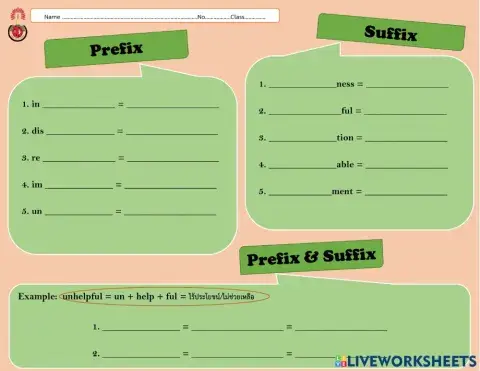Click first blank of Prefix & Suffix row 2

click(x=141, y=354)
